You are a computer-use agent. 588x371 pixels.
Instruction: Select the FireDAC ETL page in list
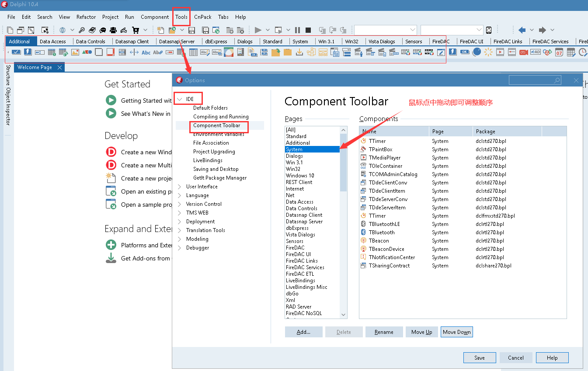pyautogui.click(x=300, y=274)
